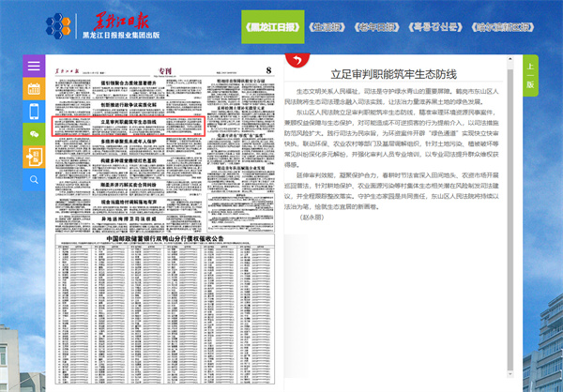Click the orange calendar date icon
This screenshot has width=563, height=392.
tap(35, 89)
